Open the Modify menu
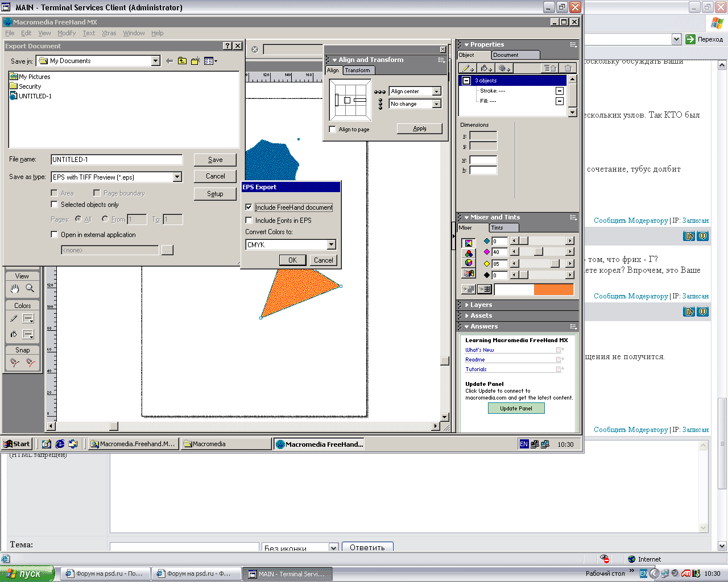728x582 pixels. pyautogui.click(x=67, y=33)
